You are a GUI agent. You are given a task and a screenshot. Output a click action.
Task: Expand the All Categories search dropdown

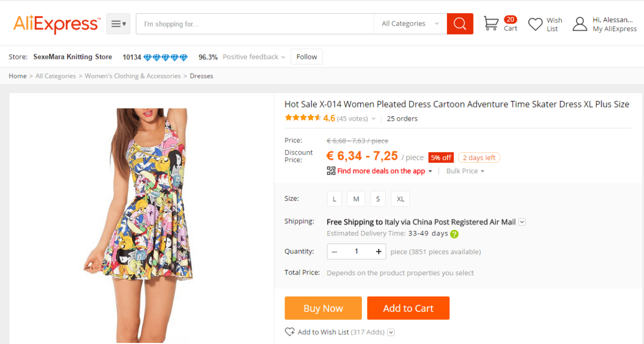[x=410, y=24]
